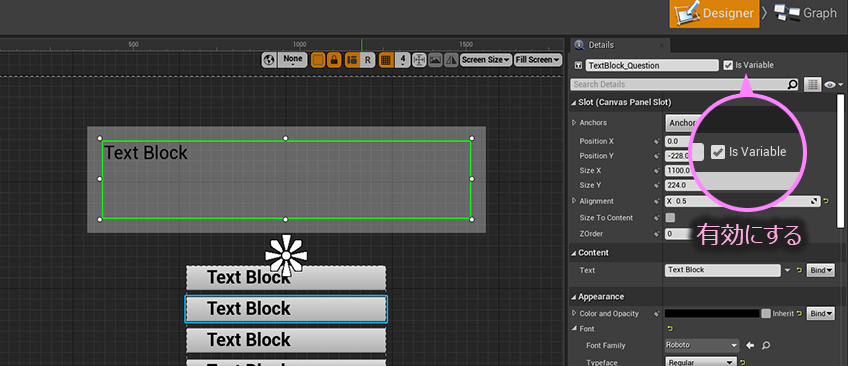Viewport: 848px width, 366px height.
Task: Toggle the layout flow mode icon
Action: click(353, 60)
